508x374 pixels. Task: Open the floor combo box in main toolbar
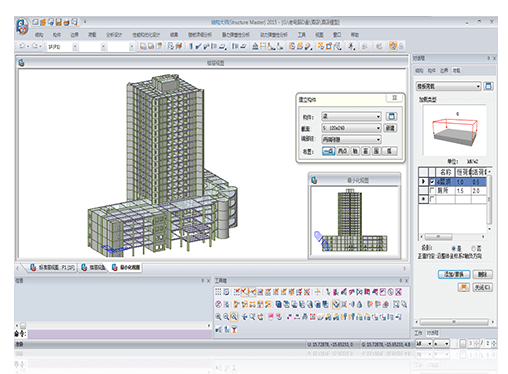(x=62, y=47)
